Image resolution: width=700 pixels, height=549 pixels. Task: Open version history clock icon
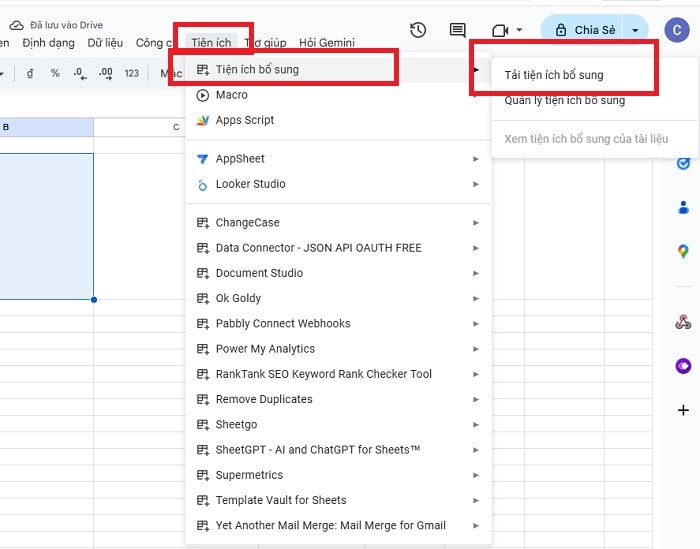[x=418, y=30]
